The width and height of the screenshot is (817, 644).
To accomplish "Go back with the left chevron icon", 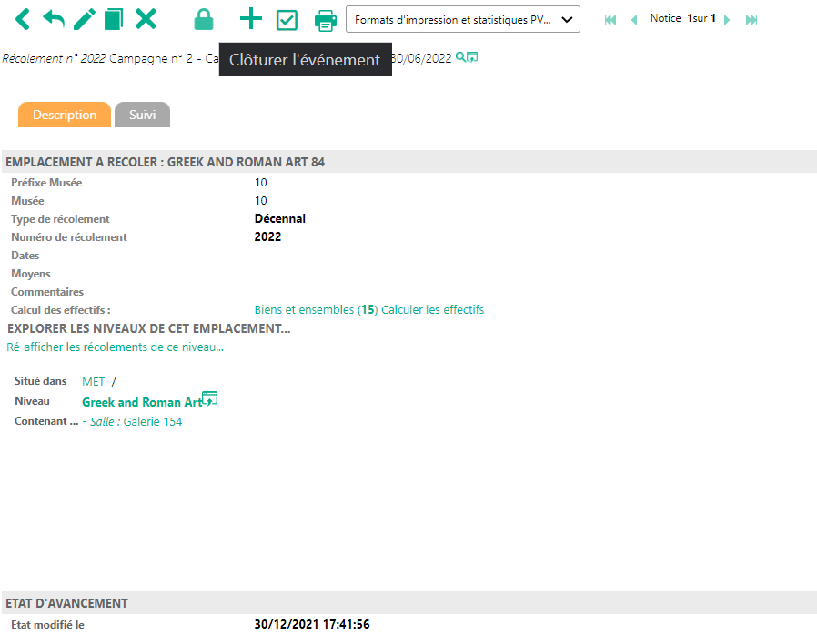I will [x=22, y=19].
